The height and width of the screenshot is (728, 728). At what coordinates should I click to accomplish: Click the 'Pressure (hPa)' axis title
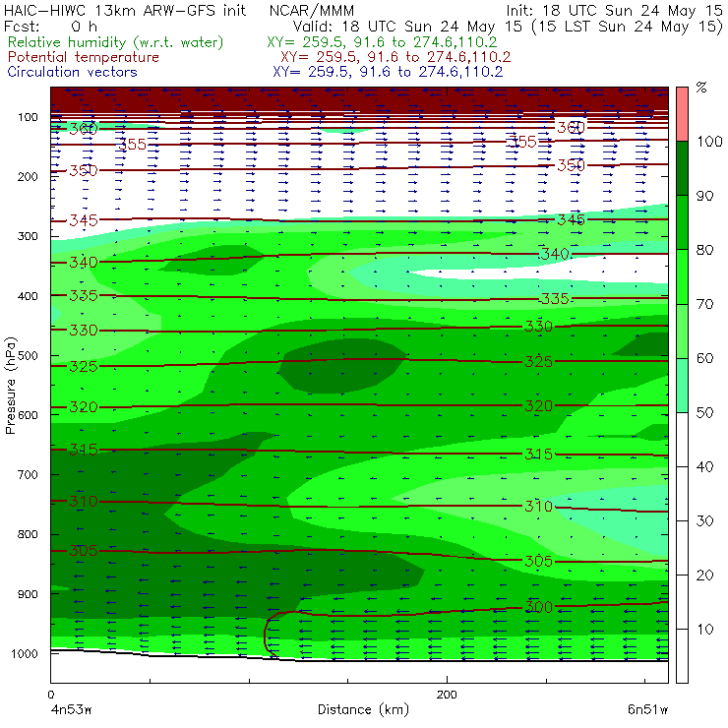tap(11, 386)
